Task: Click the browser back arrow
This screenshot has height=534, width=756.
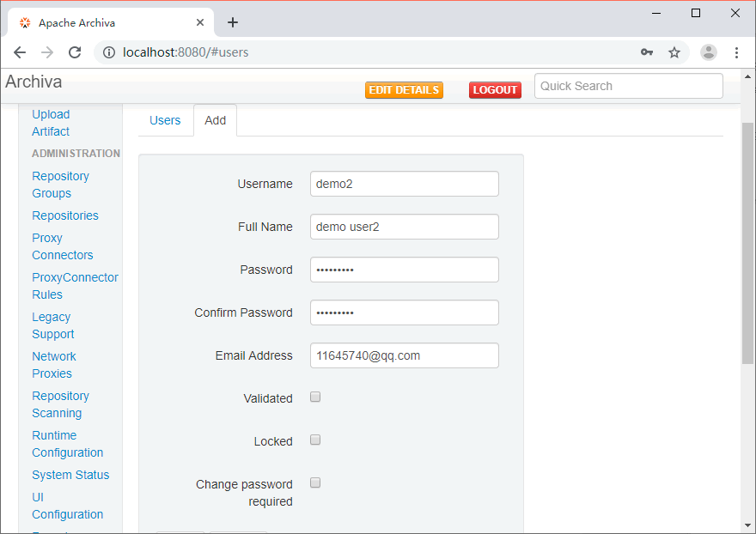Action: 20,52
